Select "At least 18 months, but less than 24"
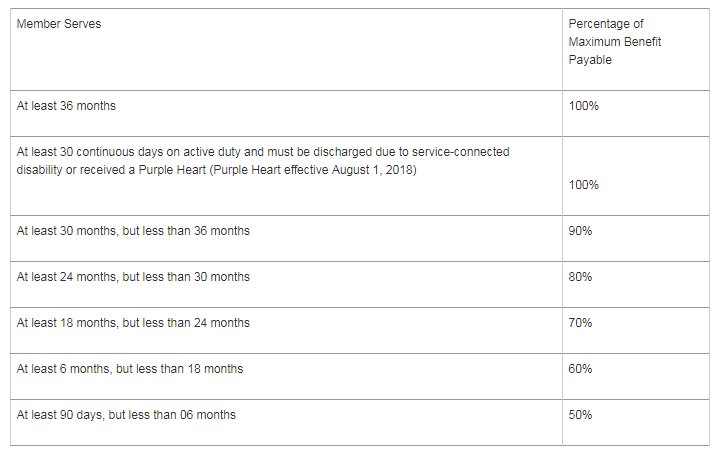 click(133, 323)
